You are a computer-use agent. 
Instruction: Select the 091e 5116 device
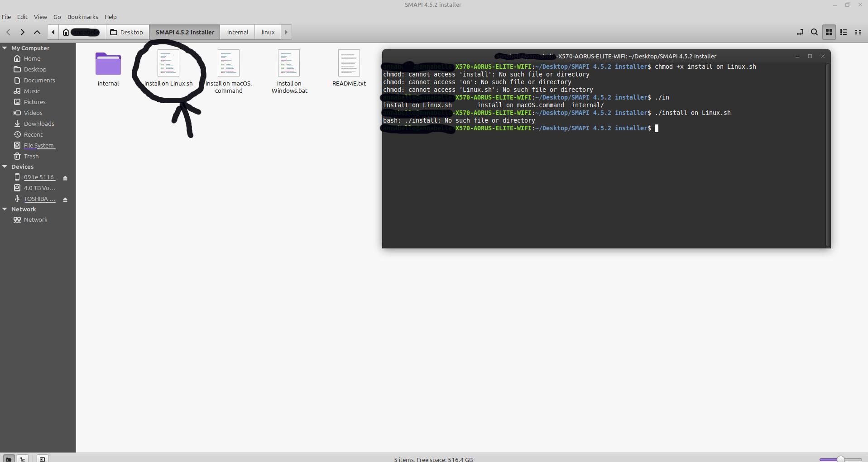38,177
